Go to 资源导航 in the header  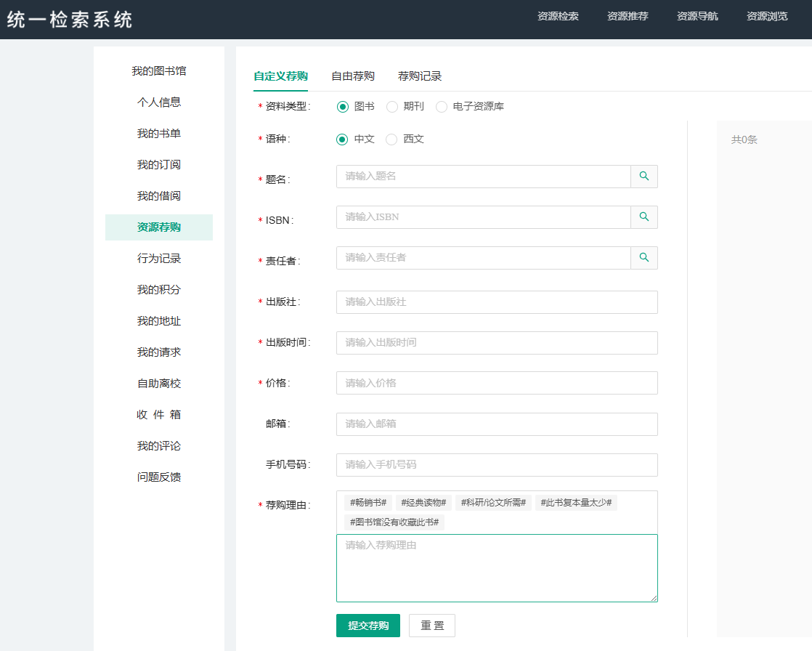[697, 16]
